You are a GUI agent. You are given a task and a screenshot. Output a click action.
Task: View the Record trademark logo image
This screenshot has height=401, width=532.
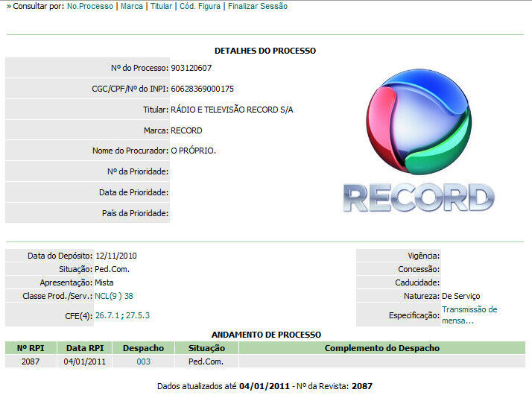(x=419, y=140)
